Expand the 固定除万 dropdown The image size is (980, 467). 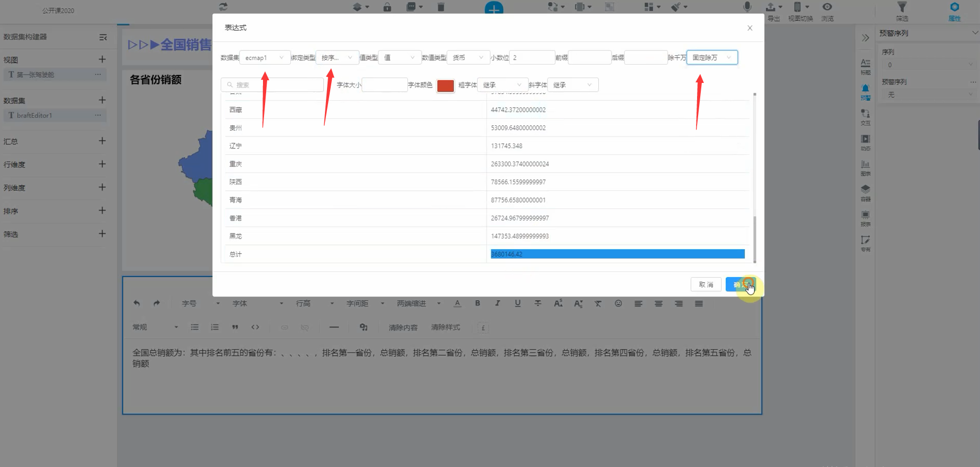tap(712, 57)
